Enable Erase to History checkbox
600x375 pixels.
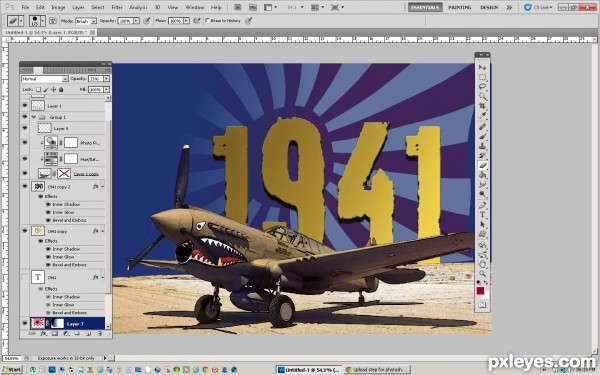click(x=207, y=21)
